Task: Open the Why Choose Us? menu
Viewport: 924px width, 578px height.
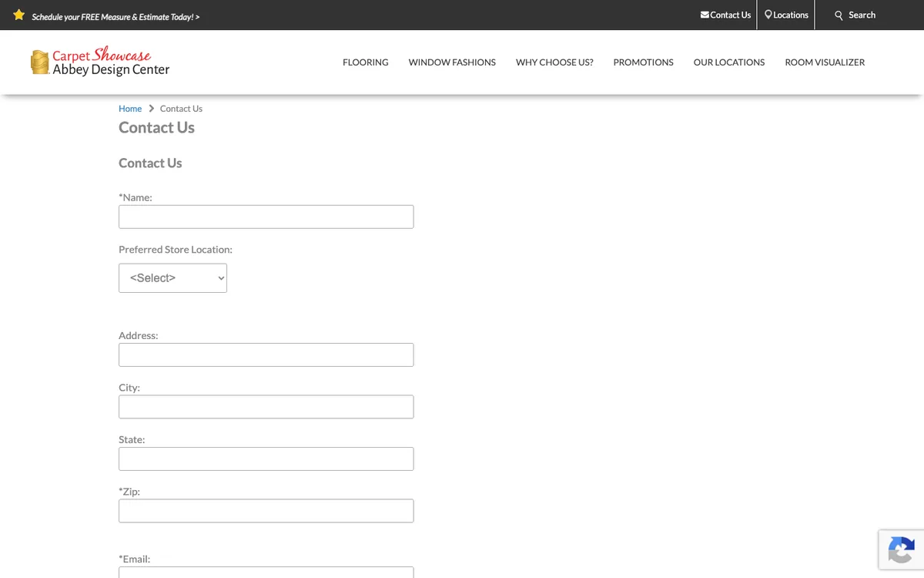Action: [554, 62]
